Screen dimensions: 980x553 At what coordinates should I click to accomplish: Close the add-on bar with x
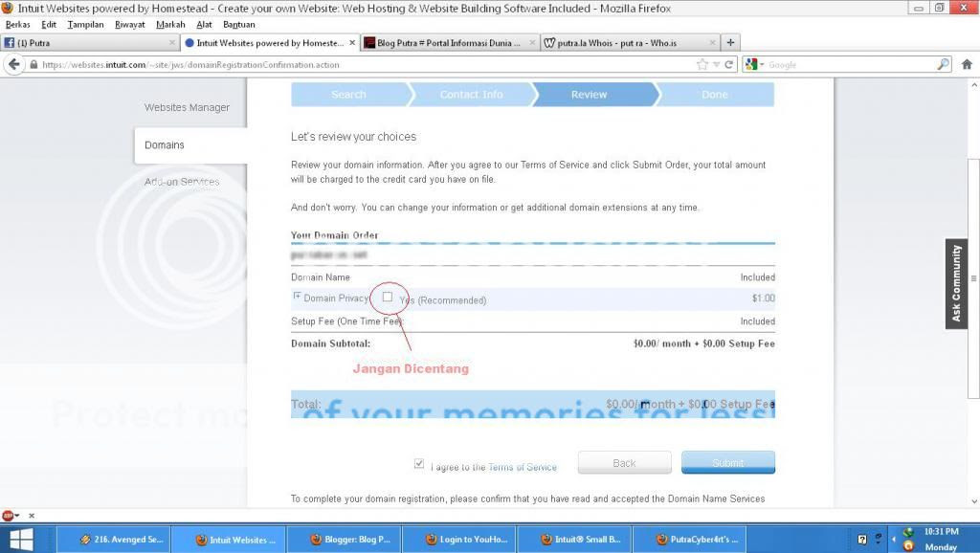(x=32, y=516)
